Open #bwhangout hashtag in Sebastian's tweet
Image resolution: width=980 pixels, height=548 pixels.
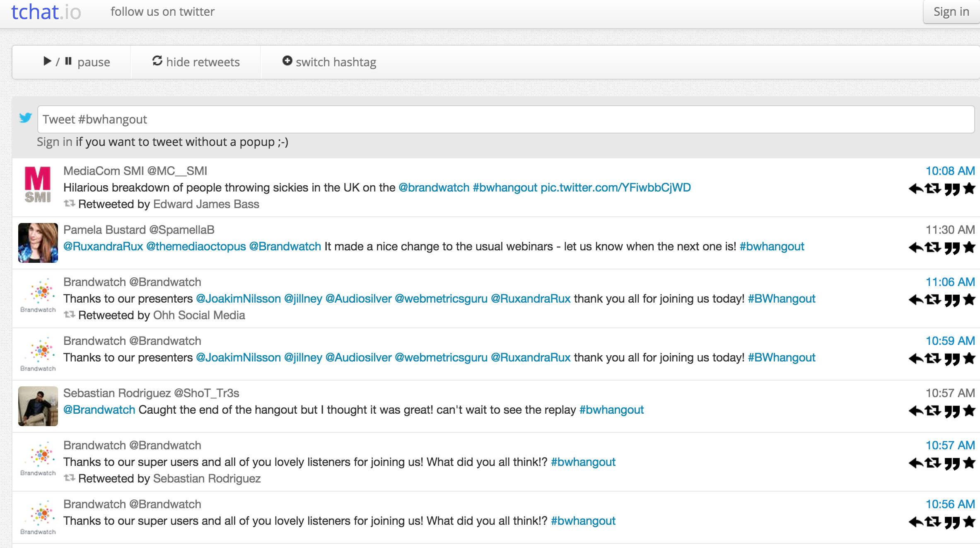(x=611, y=410)
